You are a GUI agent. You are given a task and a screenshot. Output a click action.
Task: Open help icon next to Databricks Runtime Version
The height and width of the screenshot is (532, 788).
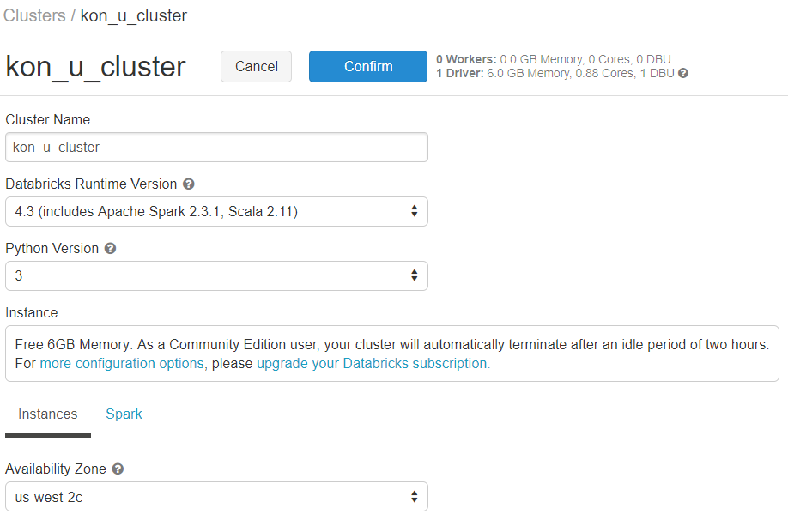[x=189, y=184]
